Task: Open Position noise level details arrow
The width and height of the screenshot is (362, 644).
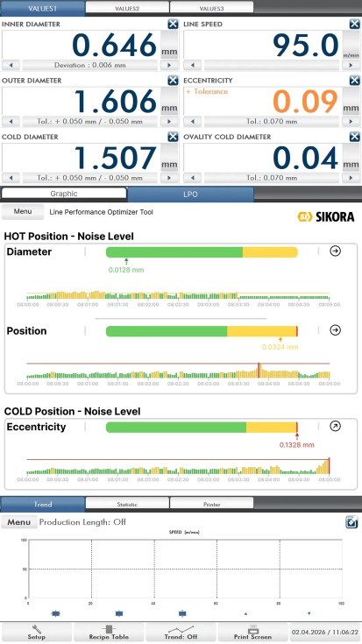Action: (x=336, y=330)
